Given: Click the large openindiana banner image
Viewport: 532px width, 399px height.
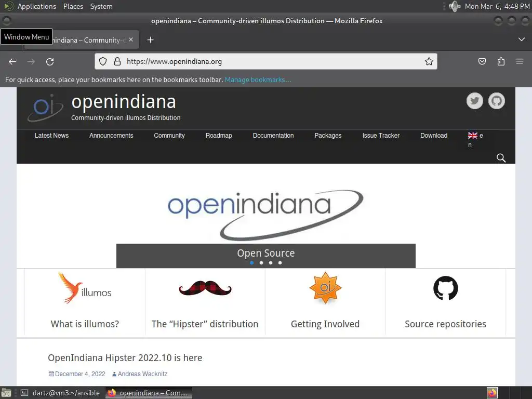Looking at the screenshot, I should pos(265,215).
